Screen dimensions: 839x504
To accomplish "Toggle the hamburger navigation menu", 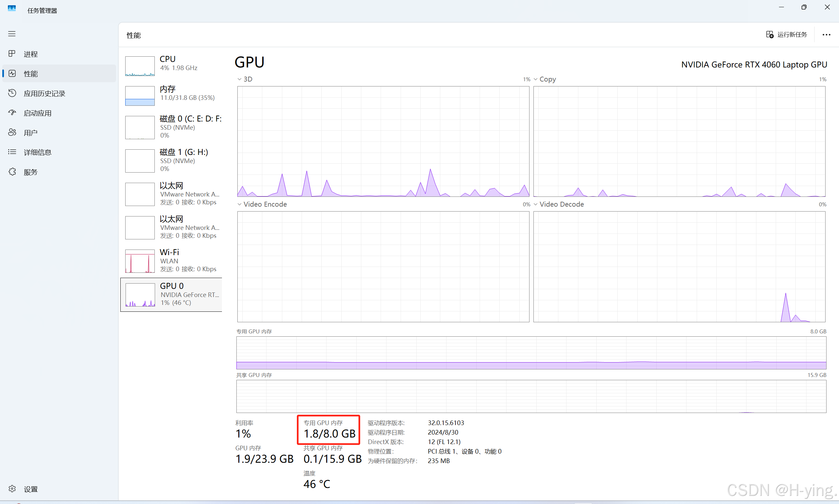I will click(x=12, y=34).
